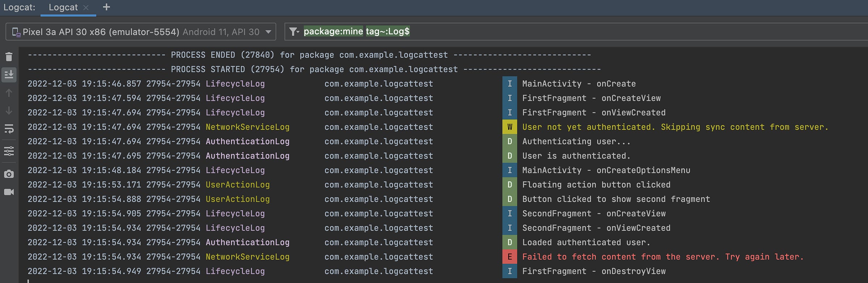Screen dimensions: 868x283
Task: Toggle scroll to the end button
Action: 9,74
